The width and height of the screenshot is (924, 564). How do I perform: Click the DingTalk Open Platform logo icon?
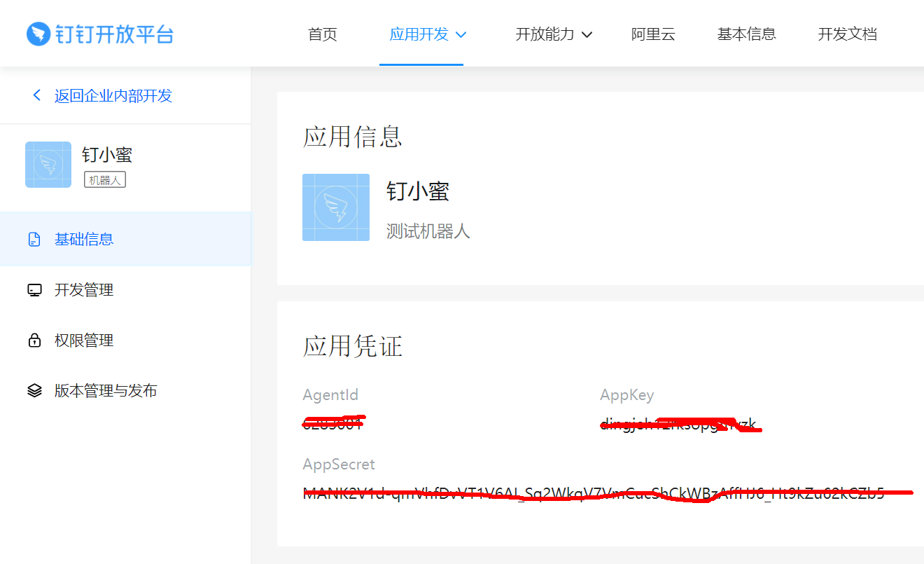coord(38,34)
